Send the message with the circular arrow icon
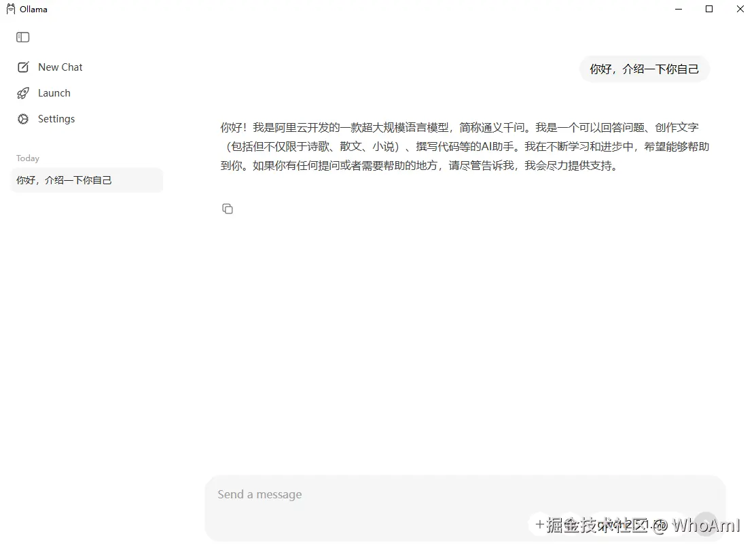Viewport: 756px width, 550px height. click(705, 523)
